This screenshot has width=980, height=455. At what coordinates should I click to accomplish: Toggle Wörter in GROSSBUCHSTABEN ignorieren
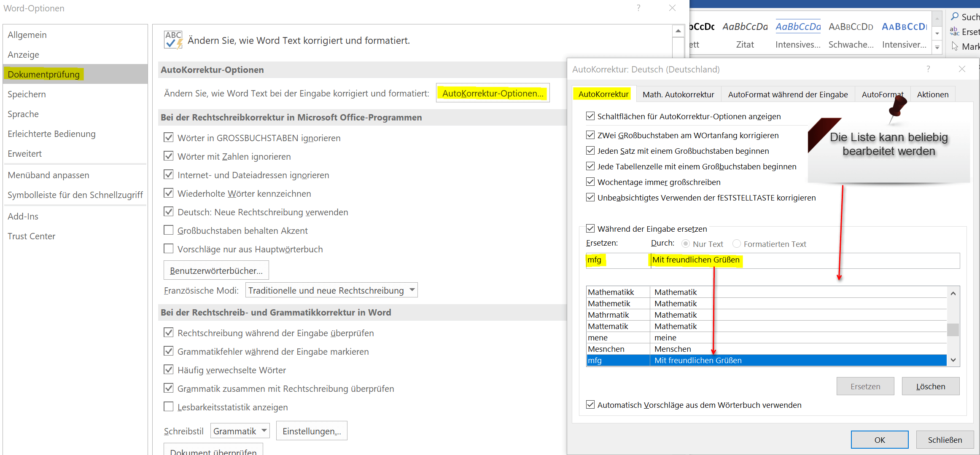(168, 137)
